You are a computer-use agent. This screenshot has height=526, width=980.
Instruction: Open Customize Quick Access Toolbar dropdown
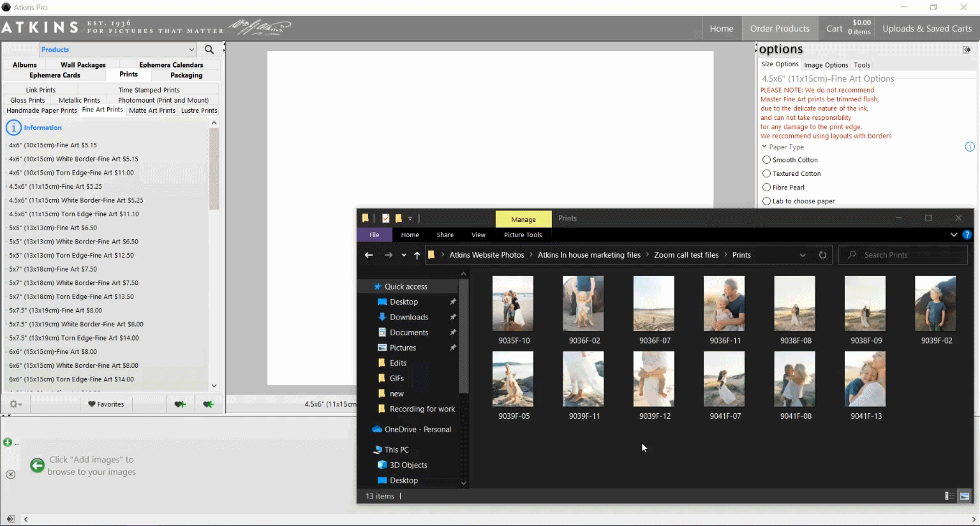pyautogui.click(x=410, y=219)
